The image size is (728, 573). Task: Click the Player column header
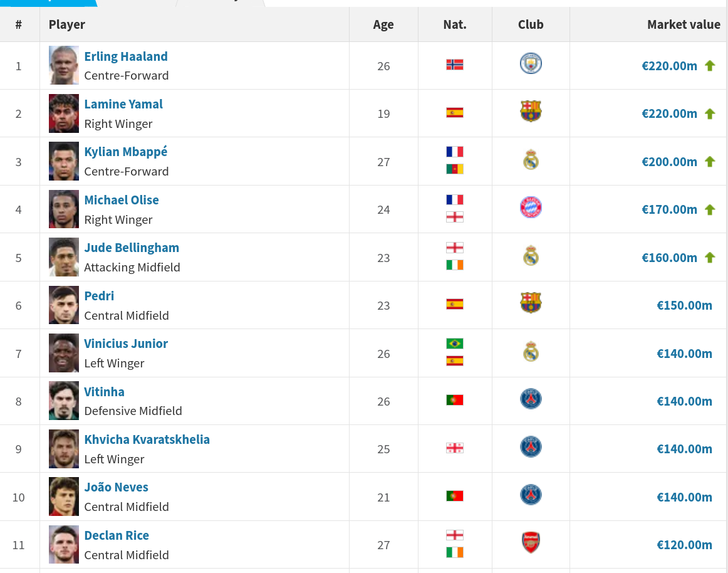coord(67,24)
